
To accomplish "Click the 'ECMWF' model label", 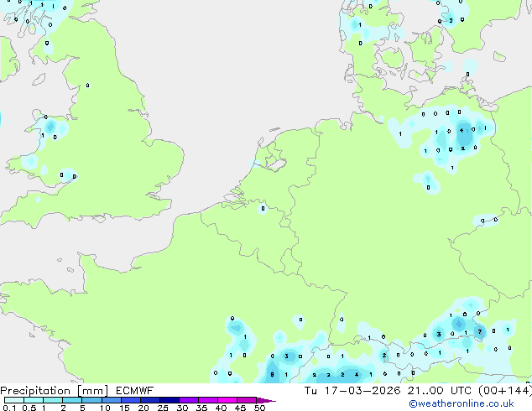I will [134, 391].
